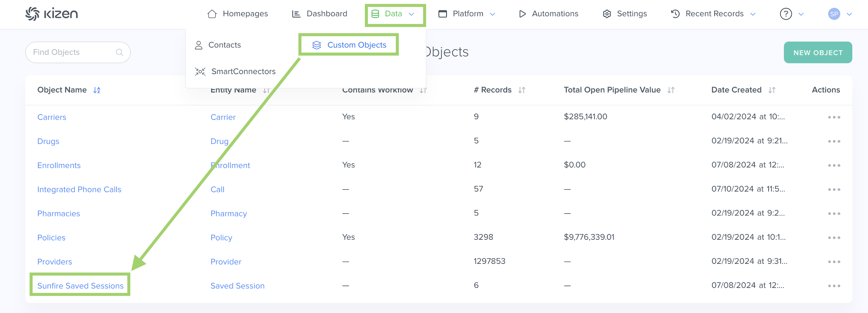This screenshot has width=868, height=313.
Task: Open actions menu for Policies row
Action: (x=834, y=238)
